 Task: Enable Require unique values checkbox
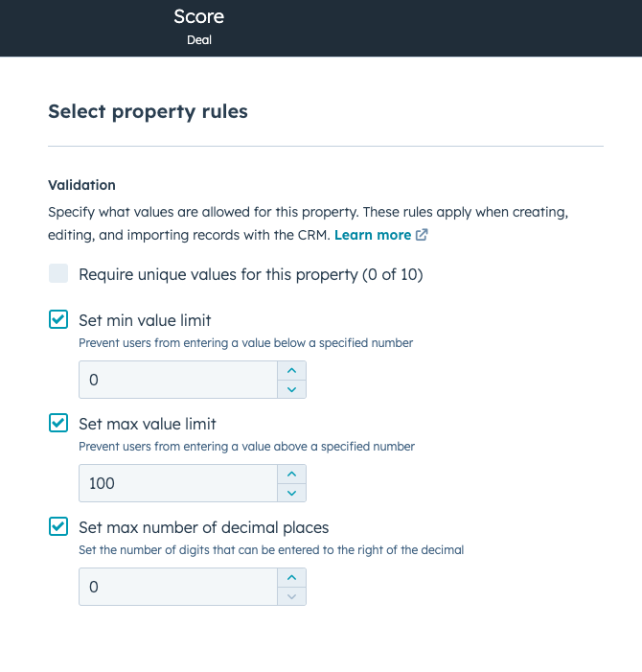click(58, 274)
